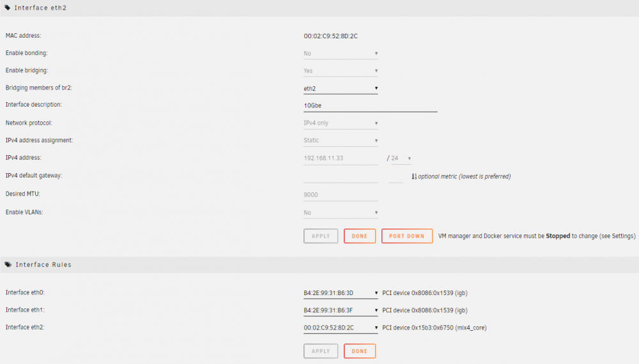Image resolution: width=639 pixels, height=364 pixels.
Task: Click DONE in Interface Rules section
Action: pos(359,351)
